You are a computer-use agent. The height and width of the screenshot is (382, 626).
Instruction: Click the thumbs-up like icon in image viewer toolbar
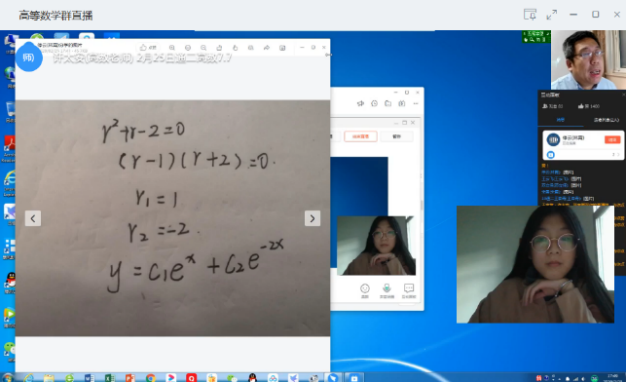pyautogui.click(x=143, y=48)
